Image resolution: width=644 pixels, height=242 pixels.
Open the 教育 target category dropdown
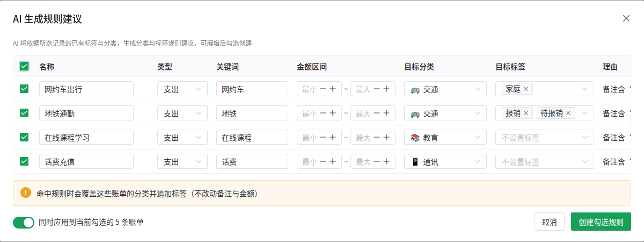click(445, 137)
